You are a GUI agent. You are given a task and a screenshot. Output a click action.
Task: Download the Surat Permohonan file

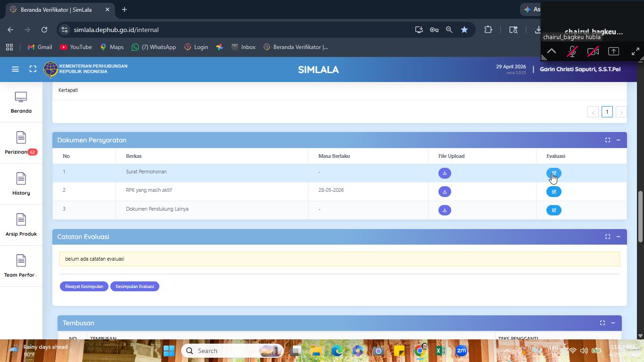click(445, 173)
